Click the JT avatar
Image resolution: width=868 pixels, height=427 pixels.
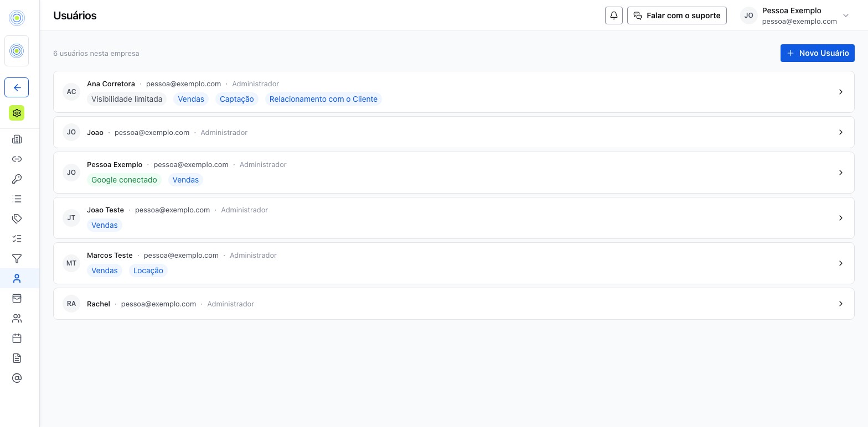click(71, 218)
